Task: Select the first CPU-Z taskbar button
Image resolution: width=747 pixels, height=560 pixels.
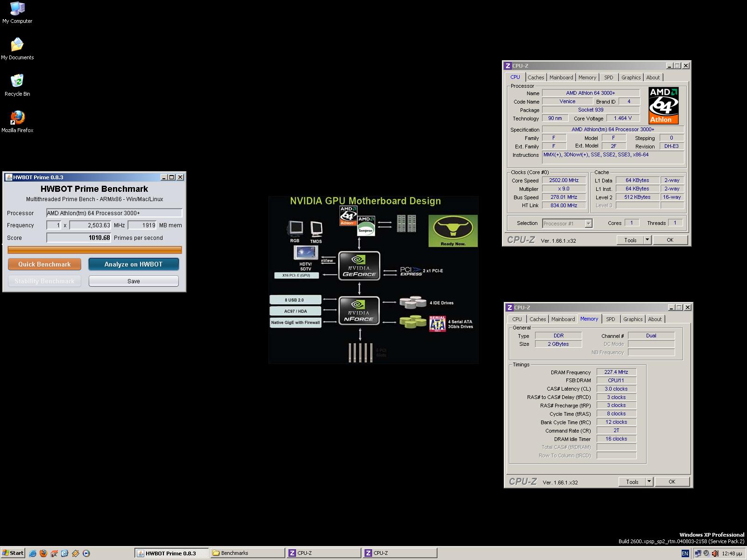Action: point(324,553)
